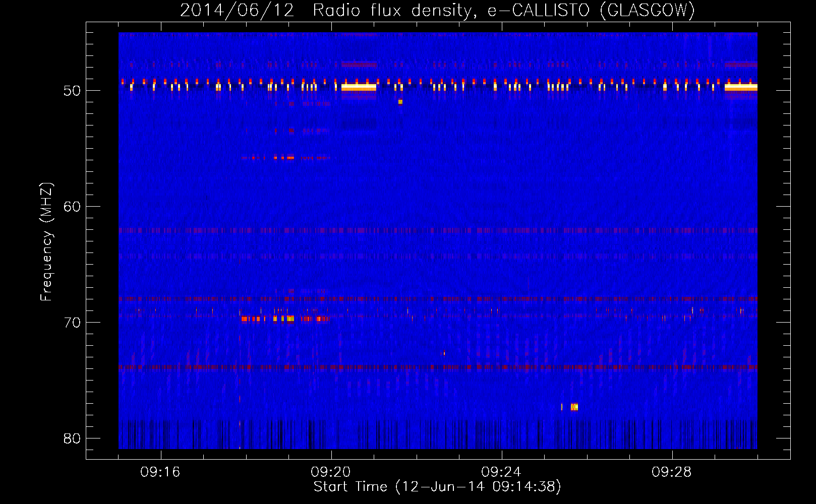Viewport: 816px width, 504px height.
Task: Click the 50 frequency tick label
Action: 72,91
